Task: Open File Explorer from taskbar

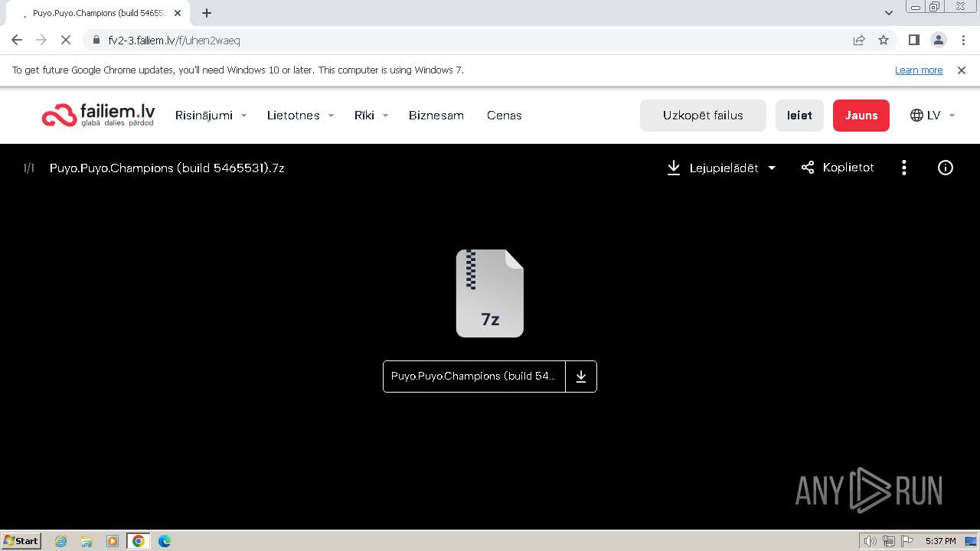Action: tap(87, 541)
